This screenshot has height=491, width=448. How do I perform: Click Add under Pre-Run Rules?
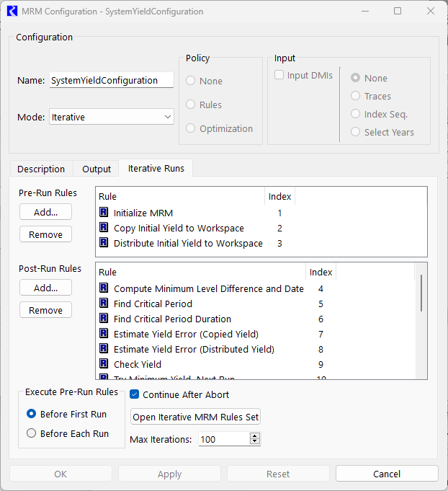click(x=45, y=211)
